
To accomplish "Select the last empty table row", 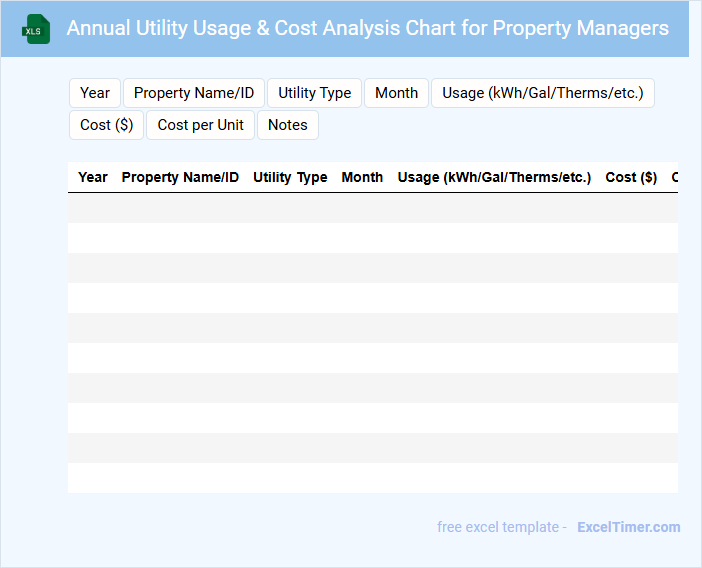I will click(372, 478).
